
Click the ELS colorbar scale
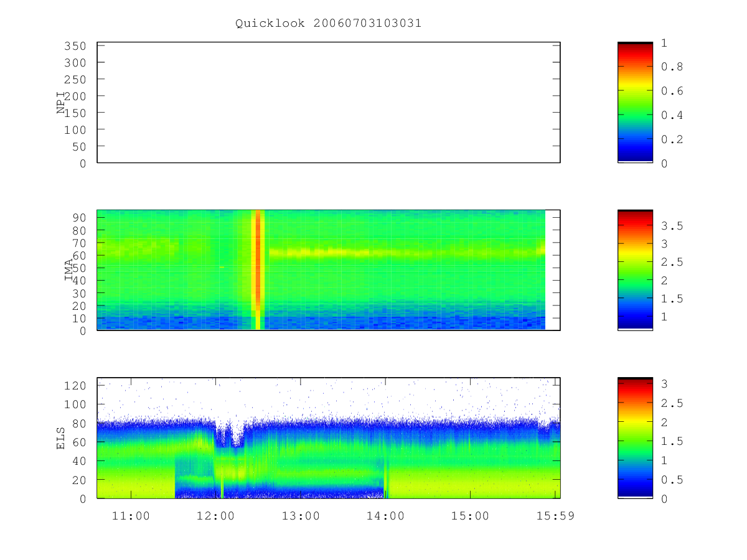pos(635,437)
